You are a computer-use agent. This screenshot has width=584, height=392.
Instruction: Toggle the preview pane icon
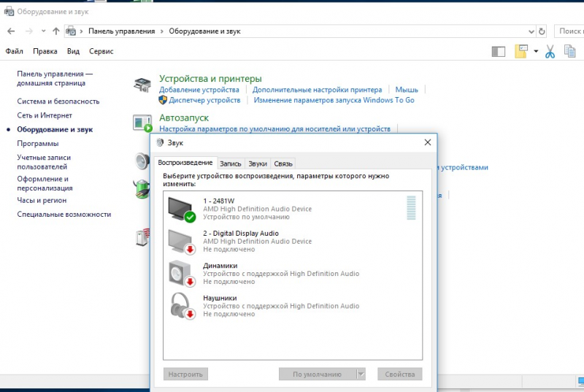pyautogui.click(x=499, y=52)
